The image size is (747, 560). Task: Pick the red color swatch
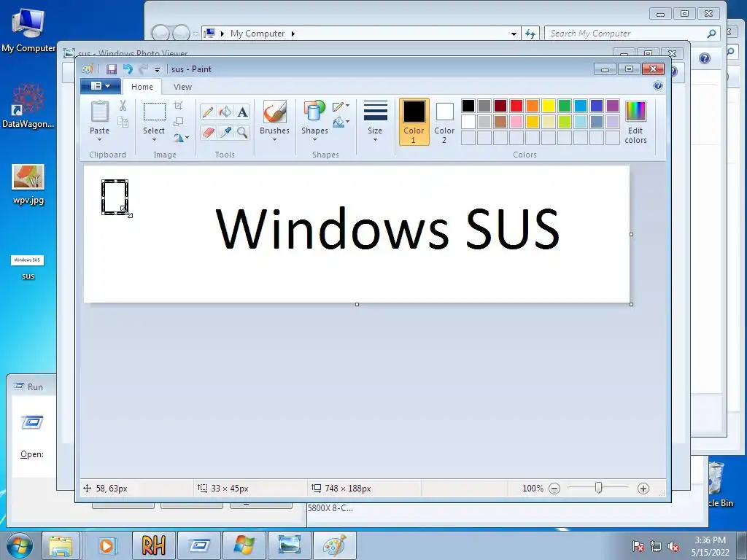coord(516,105)
